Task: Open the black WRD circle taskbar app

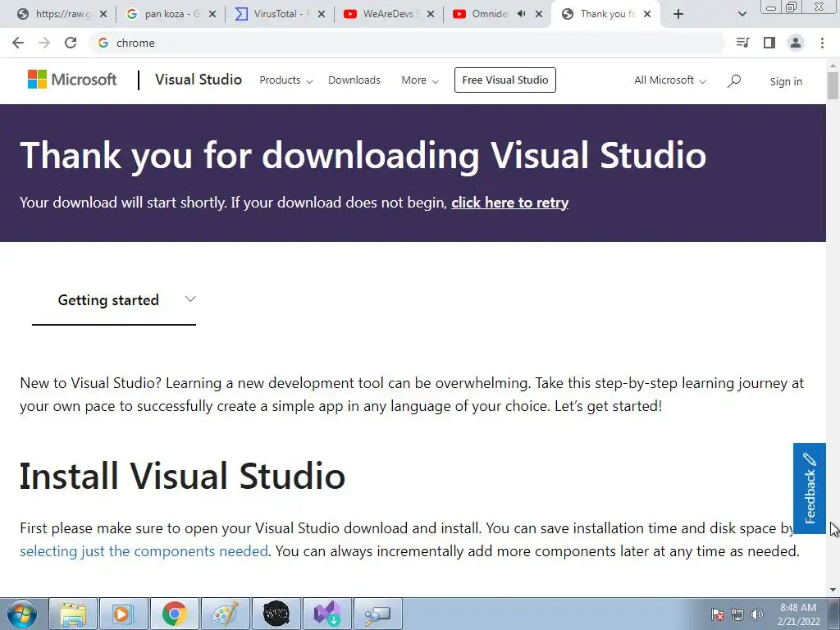Action: point(276,614)
